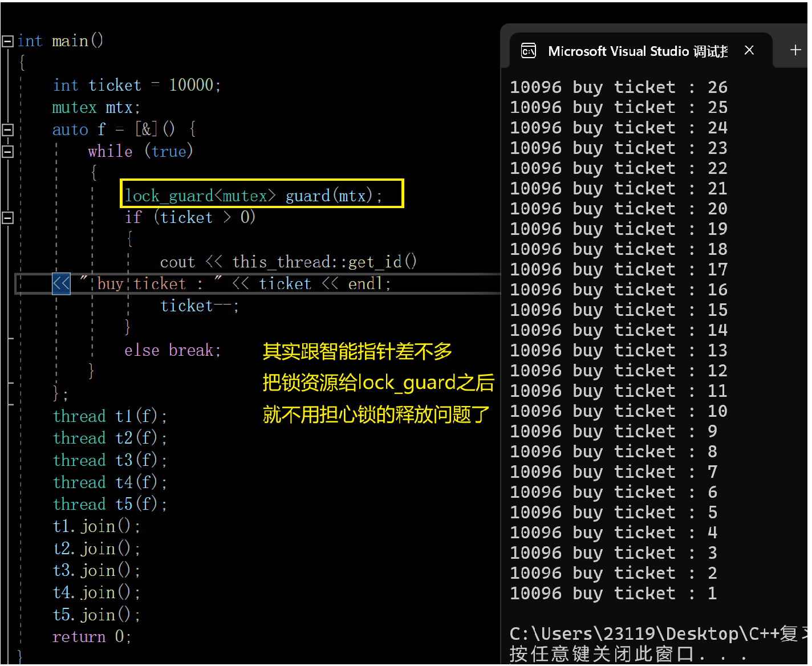Close the debug console tab
The height and width of the screenshot is (666, 812).
[749, 51]
